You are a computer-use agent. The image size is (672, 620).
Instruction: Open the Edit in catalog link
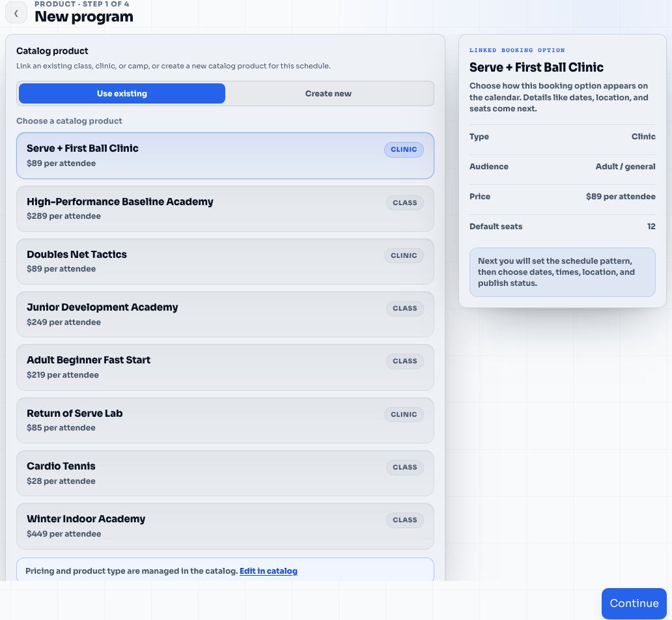(268, 571)
